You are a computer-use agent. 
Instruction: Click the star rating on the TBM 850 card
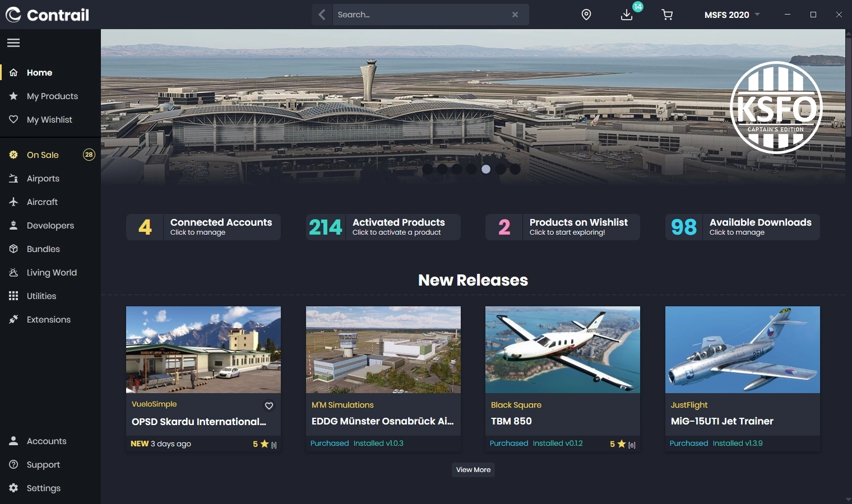coord(623,444)
